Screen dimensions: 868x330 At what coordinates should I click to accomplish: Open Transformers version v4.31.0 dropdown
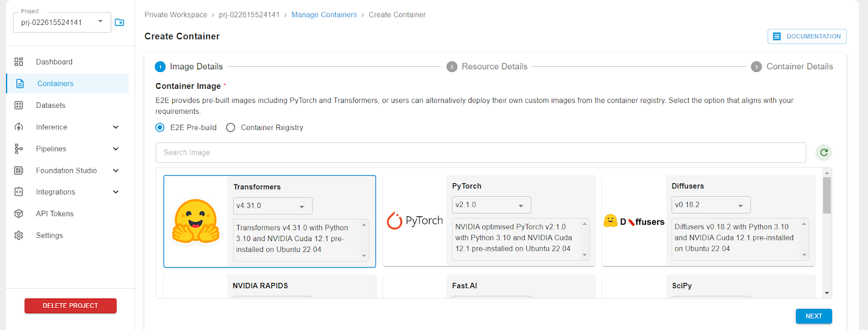coord(273,206)
